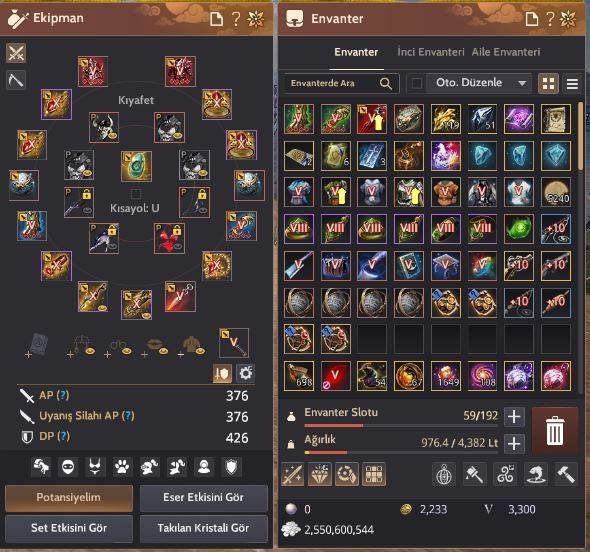Viewport: 590px width, 552px height.
Task: Select the crossed swords combat gear icon
Action: pos(16,53)
